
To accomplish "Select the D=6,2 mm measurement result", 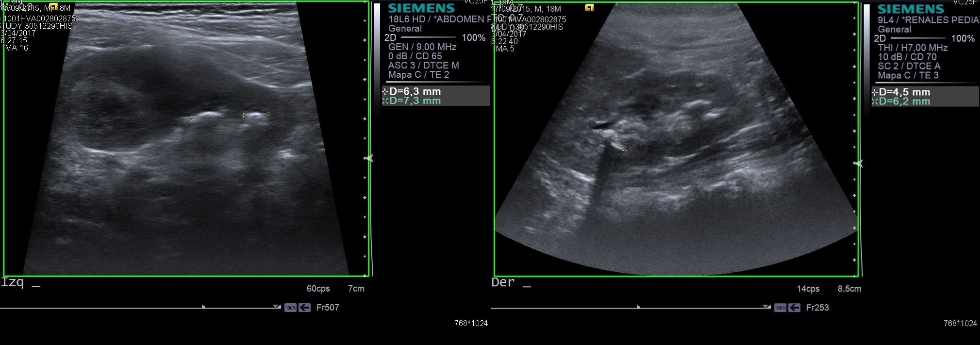I will pyautogui.click(x=904, y=102).
